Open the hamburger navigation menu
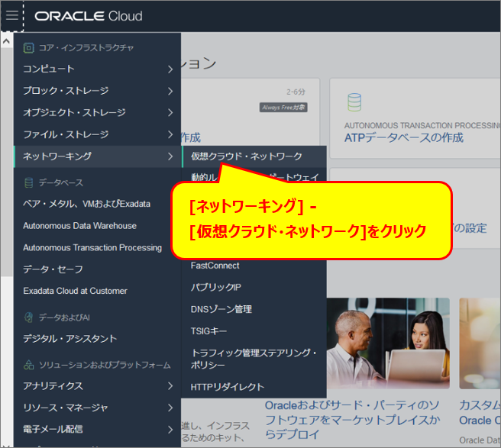The height and width of the screenshot is (448, 501). [12, 15]
